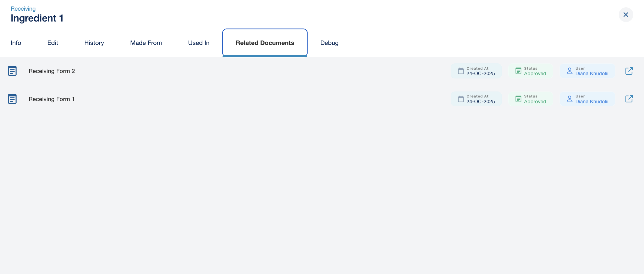Click the Receiving Form 1 document icon
644x274 pixels.
point(12,99)
